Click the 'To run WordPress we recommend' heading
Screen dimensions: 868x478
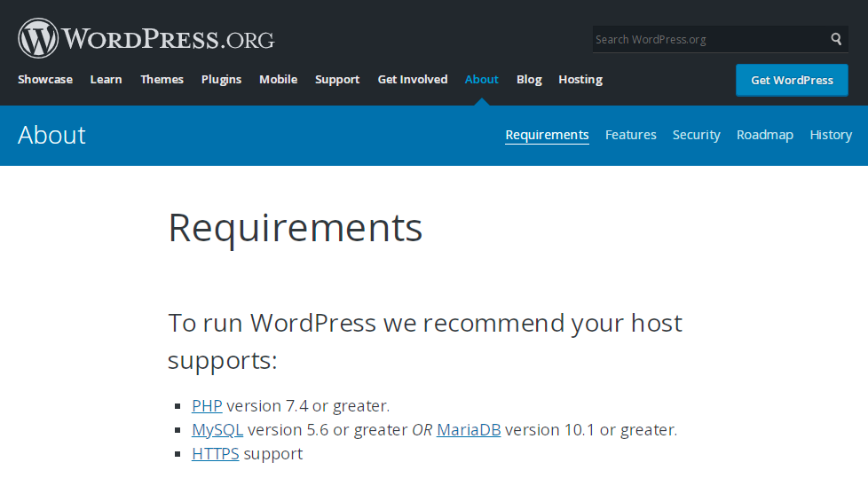click(425, 341)
